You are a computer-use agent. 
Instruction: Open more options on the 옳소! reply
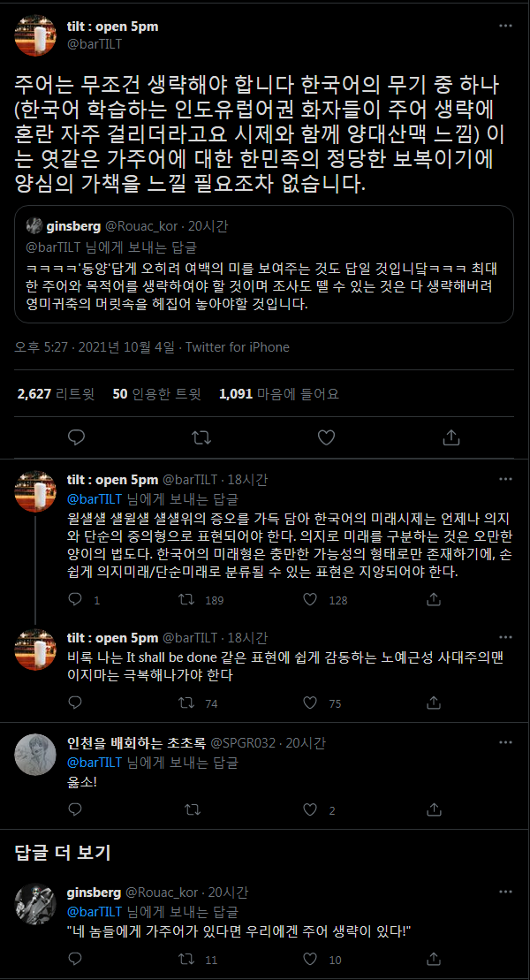tap(504, 739)
